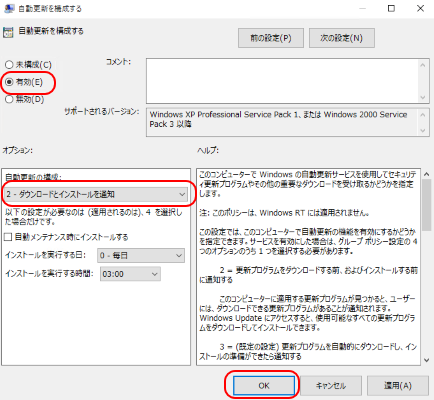Click the title bar window icon
Viewport: 434px width, 400px height.
(x=9, y=8)
